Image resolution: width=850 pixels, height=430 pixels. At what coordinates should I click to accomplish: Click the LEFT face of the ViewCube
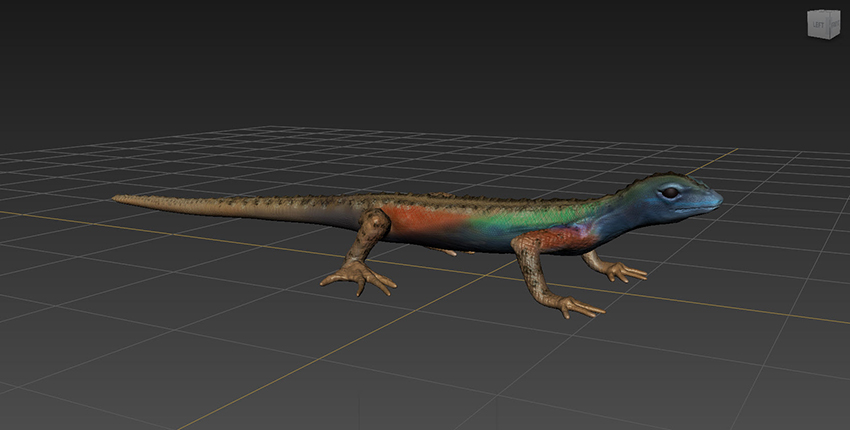pos(817,26)
